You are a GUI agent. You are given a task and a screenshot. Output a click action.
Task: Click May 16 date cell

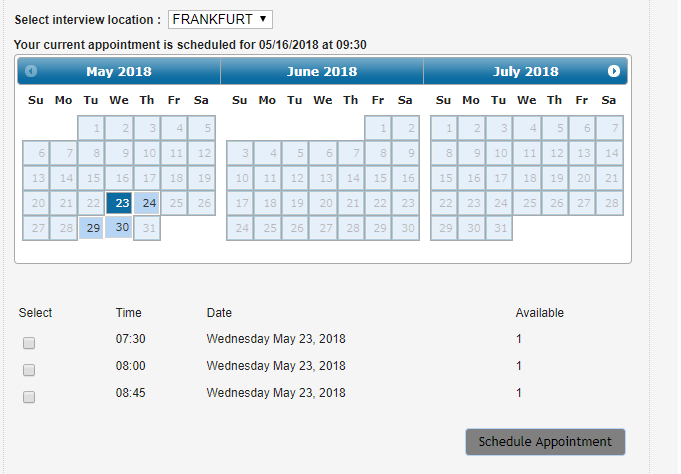point(119,178)
